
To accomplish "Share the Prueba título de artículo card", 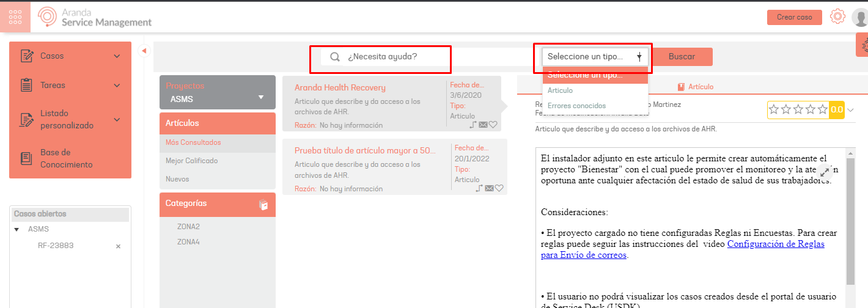I will 479,188.
